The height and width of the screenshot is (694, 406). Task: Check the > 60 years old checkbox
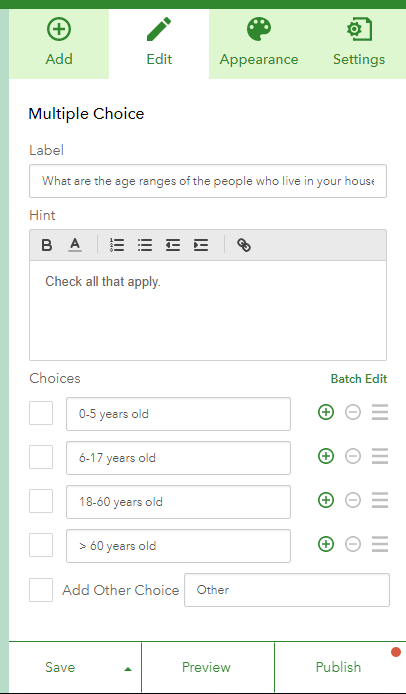[41, 545]
